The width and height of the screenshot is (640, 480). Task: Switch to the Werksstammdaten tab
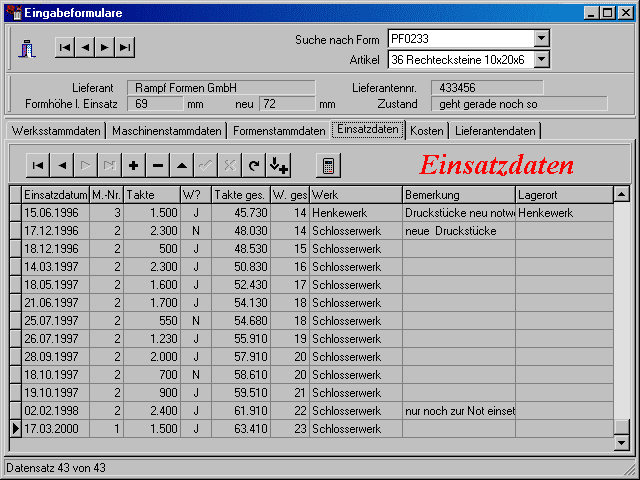[56, 131]
